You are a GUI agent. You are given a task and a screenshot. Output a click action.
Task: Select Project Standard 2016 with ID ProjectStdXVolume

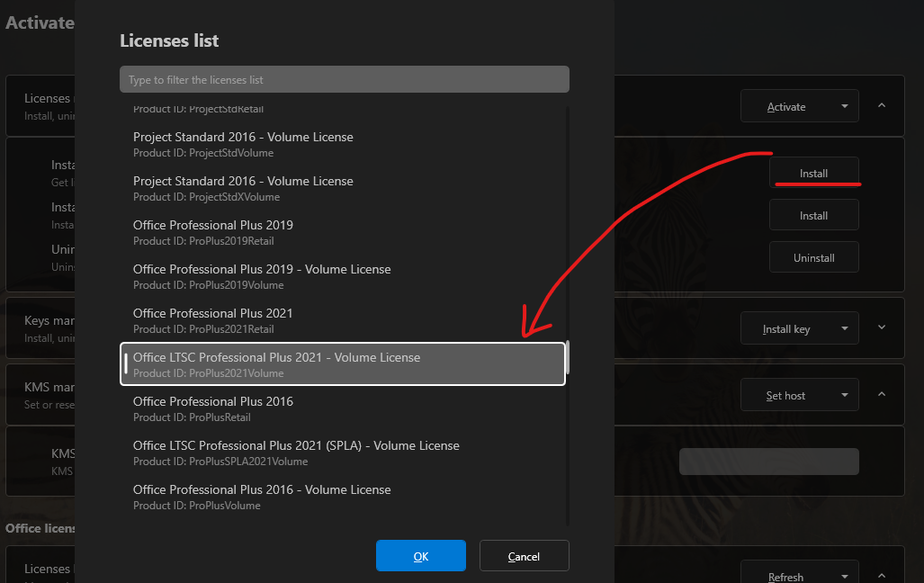[343, 188]
